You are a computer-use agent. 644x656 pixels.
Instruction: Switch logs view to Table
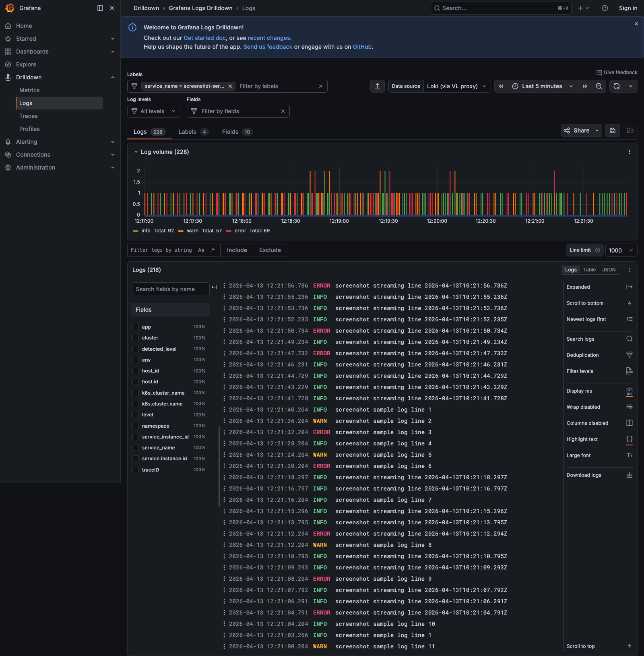click(x=589, y=270)
